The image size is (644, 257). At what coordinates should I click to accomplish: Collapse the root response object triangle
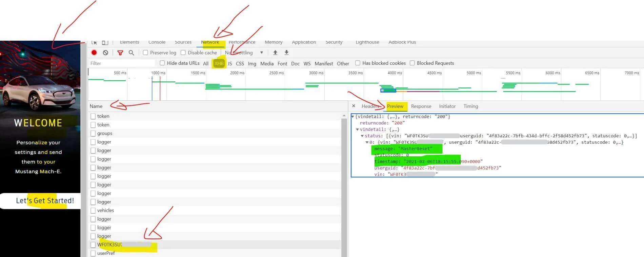click(353, 117)
